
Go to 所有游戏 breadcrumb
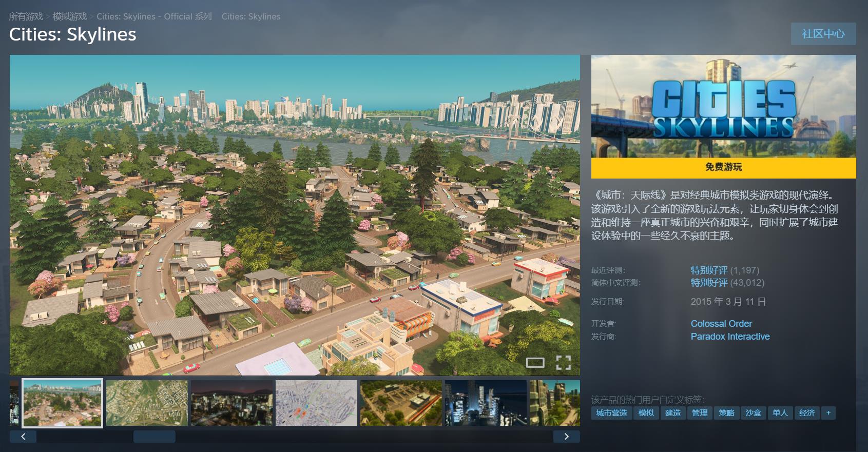[x=26, y=16]
